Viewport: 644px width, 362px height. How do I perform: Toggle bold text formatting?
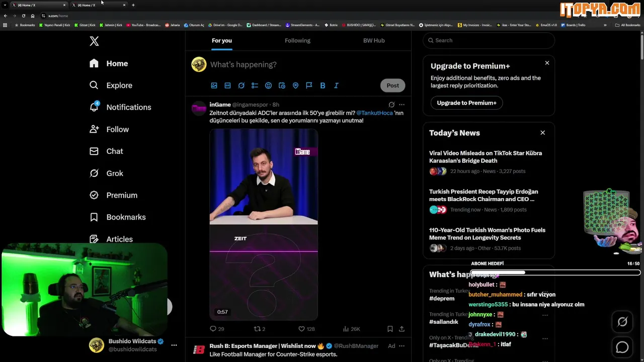[x=323, y=85]
